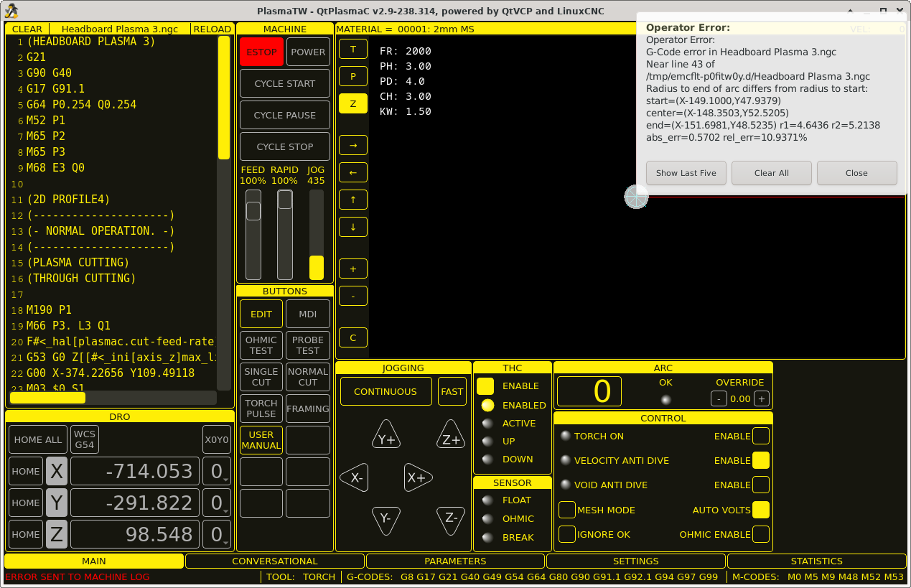Adjust the JOG speed slider
The width and height of the screenshot is (911, 588).
pos(317,235)
